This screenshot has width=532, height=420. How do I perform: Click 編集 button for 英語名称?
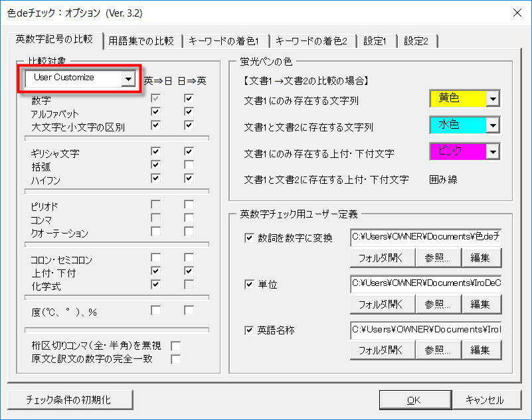[481, 350]
